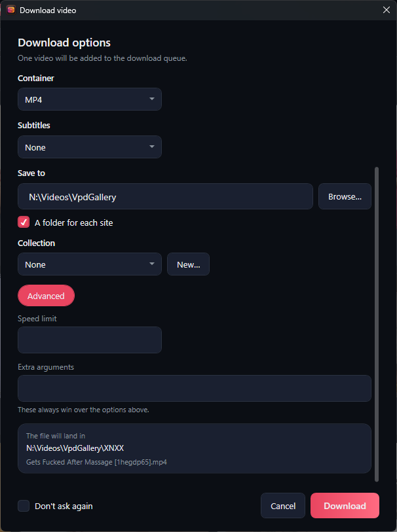The height and width of the screenshot is (532, 397).
Task: Uncheck A folder for each site
Action: [24, 222]
